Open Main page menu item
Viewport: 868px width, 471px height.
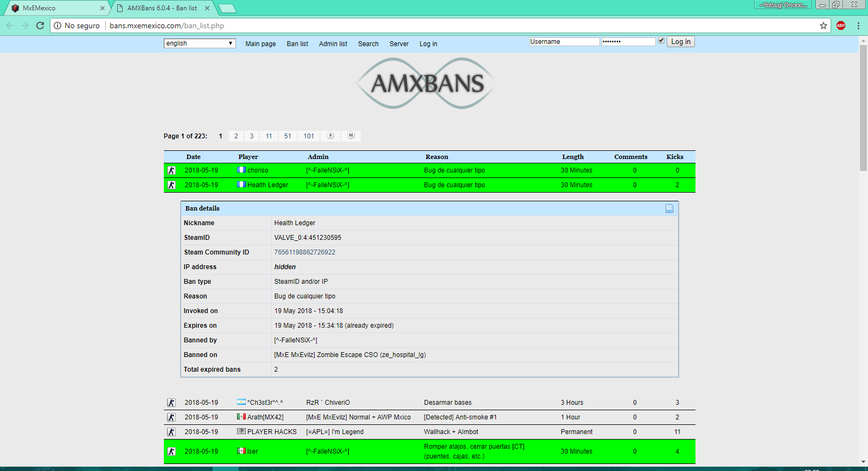pos(260,44)
